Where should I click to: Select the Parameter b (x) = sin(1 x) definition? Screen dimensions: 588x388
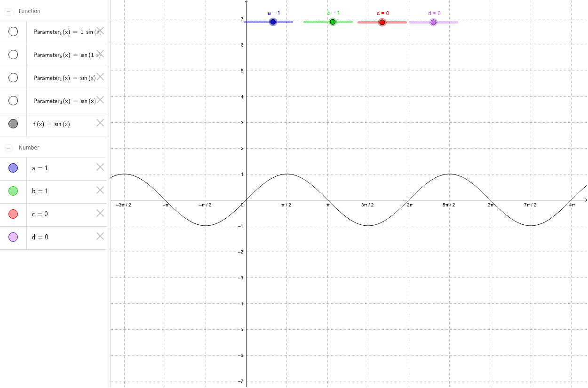pos(67,55)
